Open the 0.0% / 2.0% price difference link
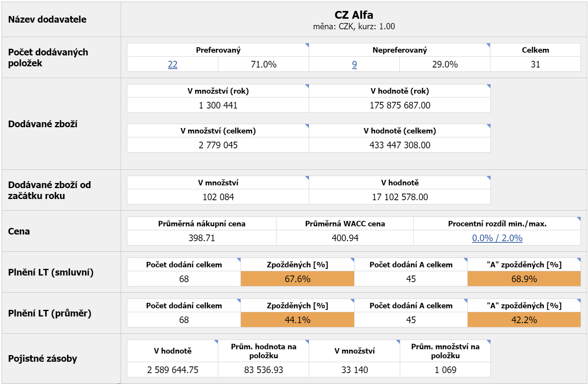 click(497, 238)
